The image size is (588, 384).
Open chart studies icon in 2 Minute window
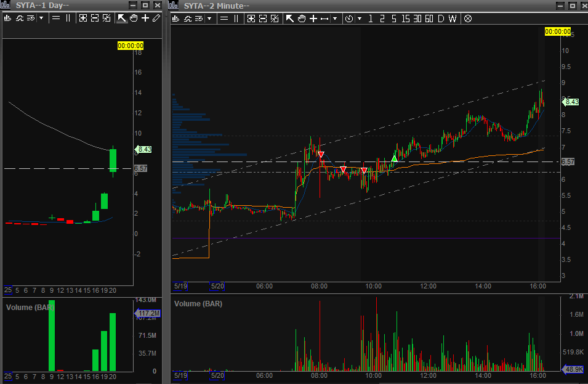click(175, 18)
